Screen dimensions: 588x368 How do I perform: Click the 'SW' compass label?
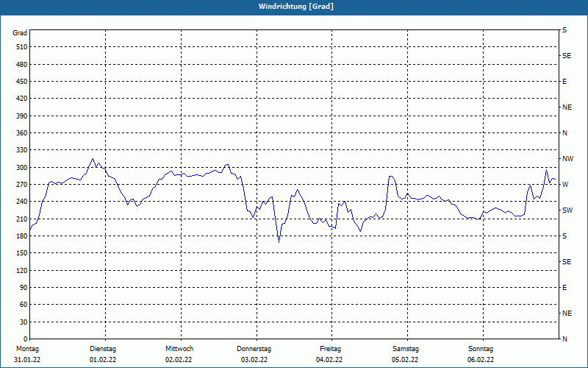click(x=567, y=210)
